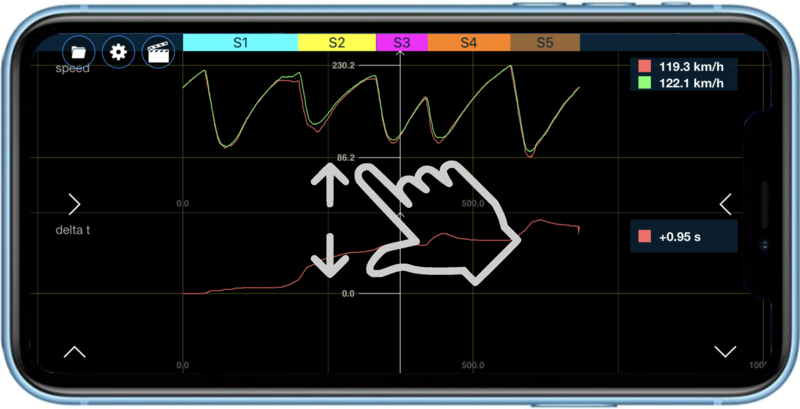
Task: Click the 122.1 km/h speed value
Action: (691, 83)
